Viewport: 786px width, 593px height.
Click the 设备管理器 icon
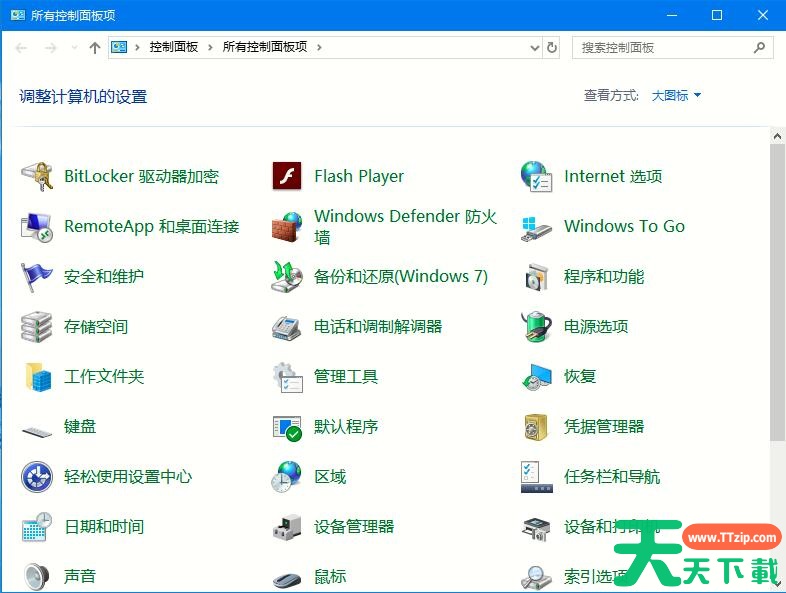pos(287,527)
